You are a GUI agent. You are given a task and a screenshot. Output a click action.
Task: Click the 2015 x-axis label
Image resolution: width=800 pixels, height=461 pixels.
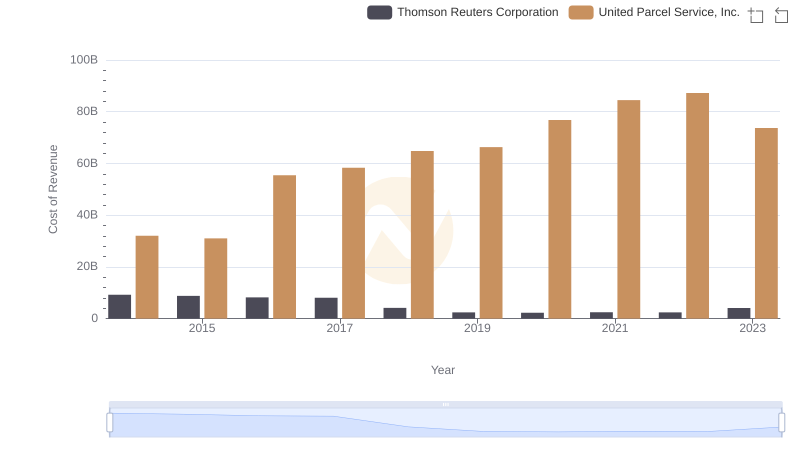click(x=202, y=328)
